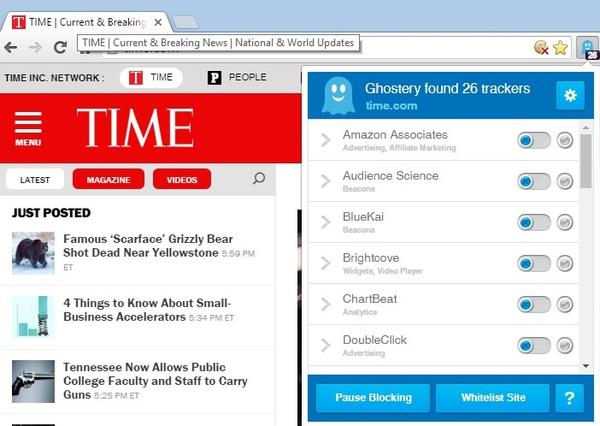600x426 pixels.
Task: Select the MAGAZINE tab
Action: [x=108, y=180]
